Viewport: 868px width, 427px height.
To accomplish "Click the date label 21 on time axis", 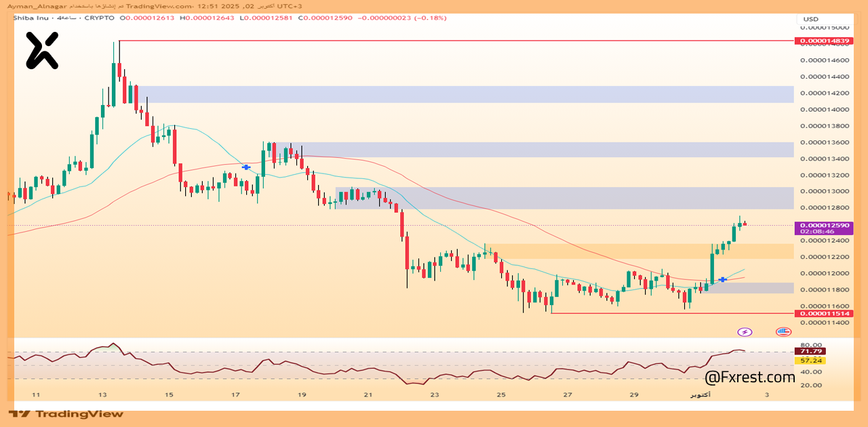I will click(x=368, y=394).
